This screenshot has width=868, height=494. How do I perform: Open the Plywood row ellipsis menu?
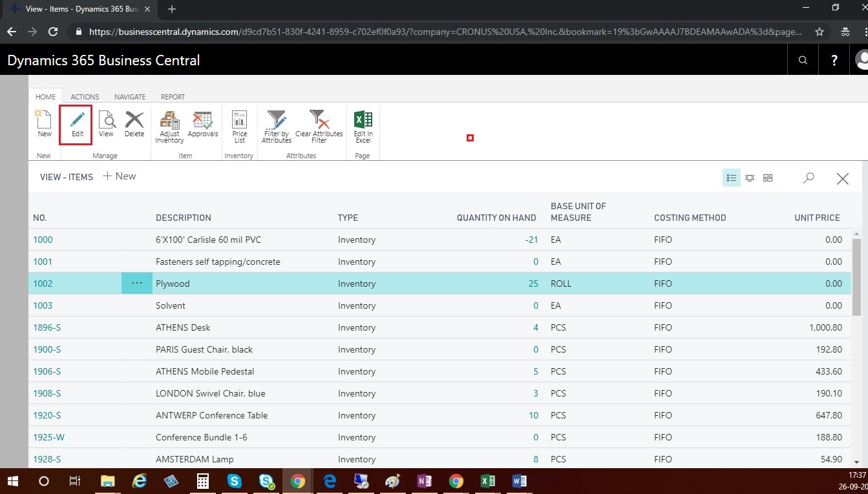pos(137,283)
